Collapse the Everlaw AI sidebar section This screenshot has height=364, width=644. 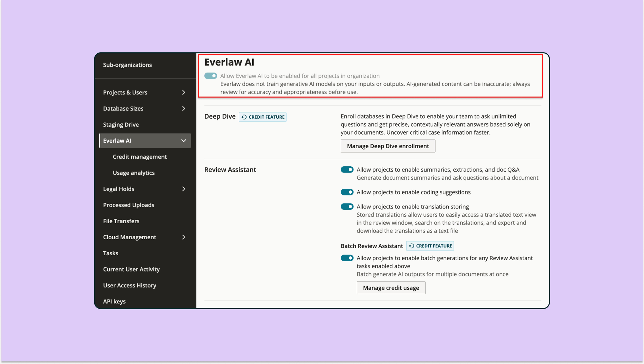click(x=184, y=140)
